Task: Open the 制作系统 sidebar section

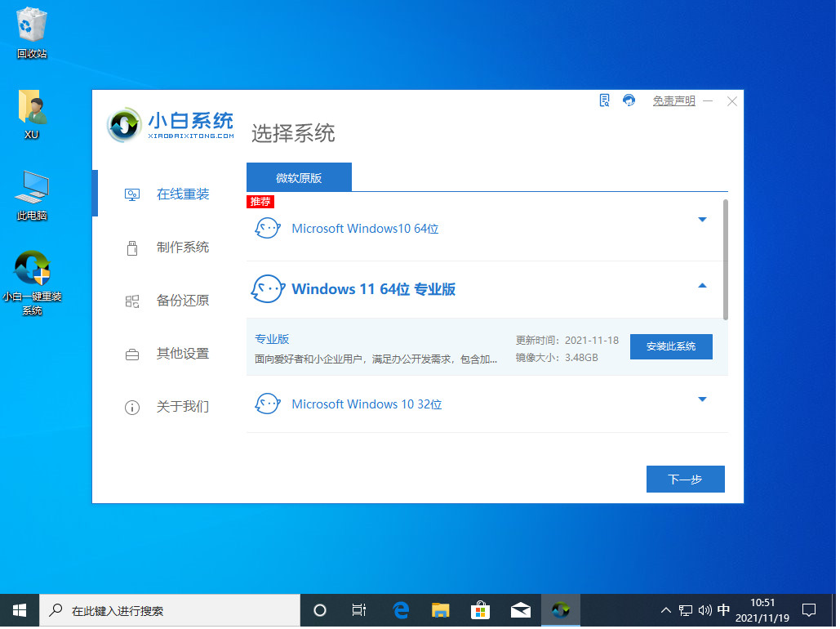Action: [x=182, y=248]
